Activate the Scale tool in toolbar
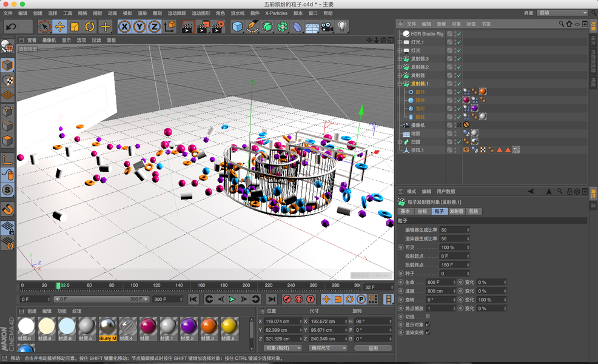This screenshot has width=598, height=364. [75, 27]
